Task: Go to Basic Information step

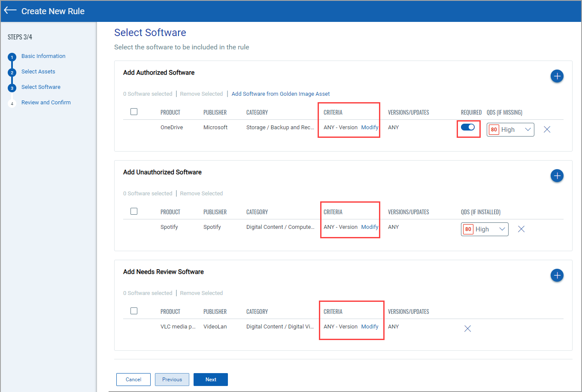Action: point(43,56)
